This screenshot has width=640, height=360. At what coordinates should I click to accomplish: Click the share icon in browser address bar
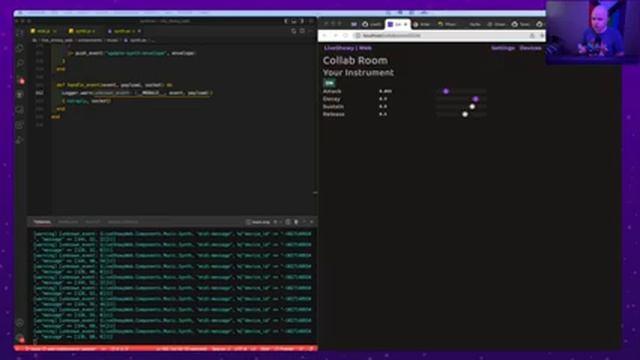(532, 36)
